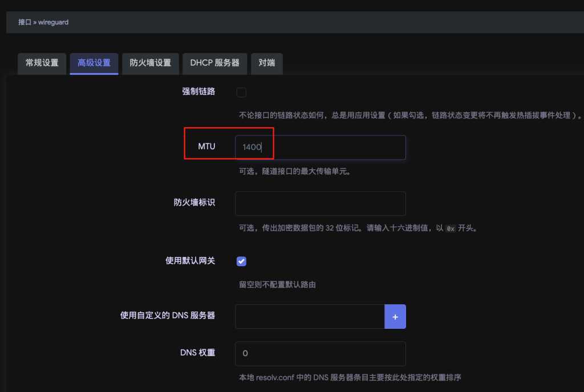Uncheck the 使用默认网关 checkbox

pyautogui.click(x=241, y=261)
